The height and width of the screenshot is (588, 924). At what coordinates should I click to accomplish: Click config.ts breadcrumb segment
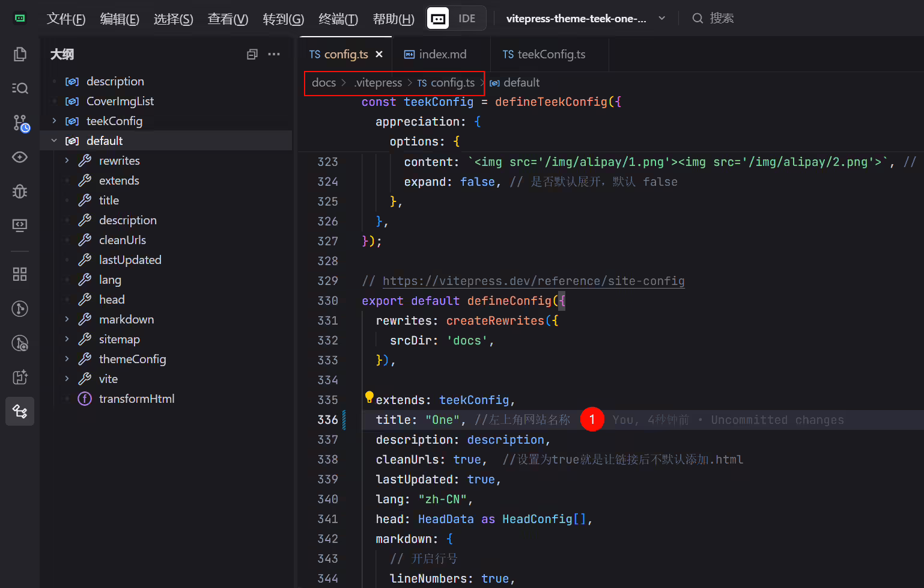(x=446, y=82)
